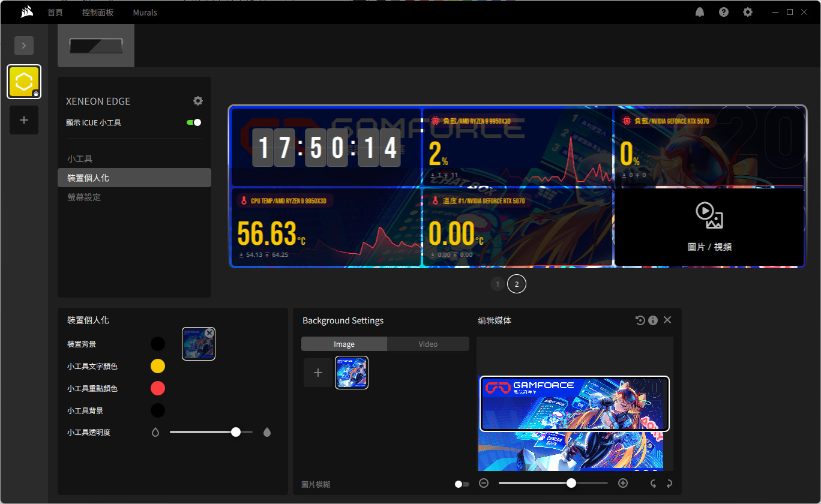Screen dimensions: 821x504
Task: Open the notifications bell
Action: click(x=700, y=12)
